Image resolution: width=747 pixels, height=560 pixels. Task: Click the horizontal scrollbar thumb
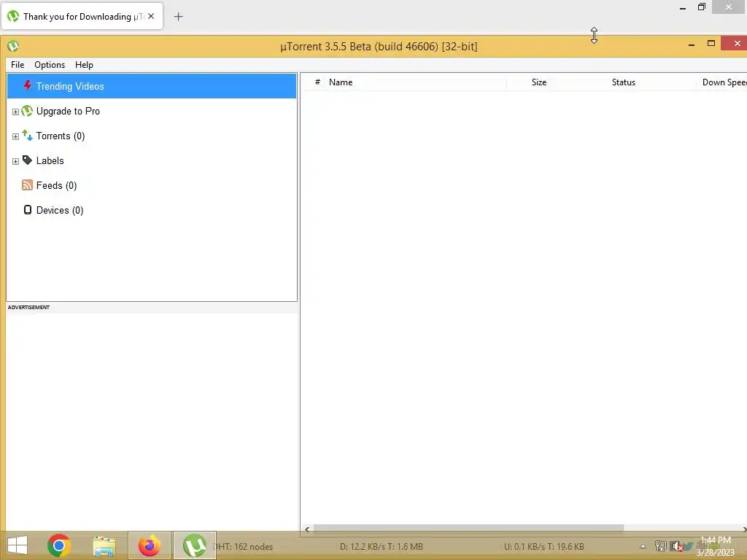click(468, 528)
